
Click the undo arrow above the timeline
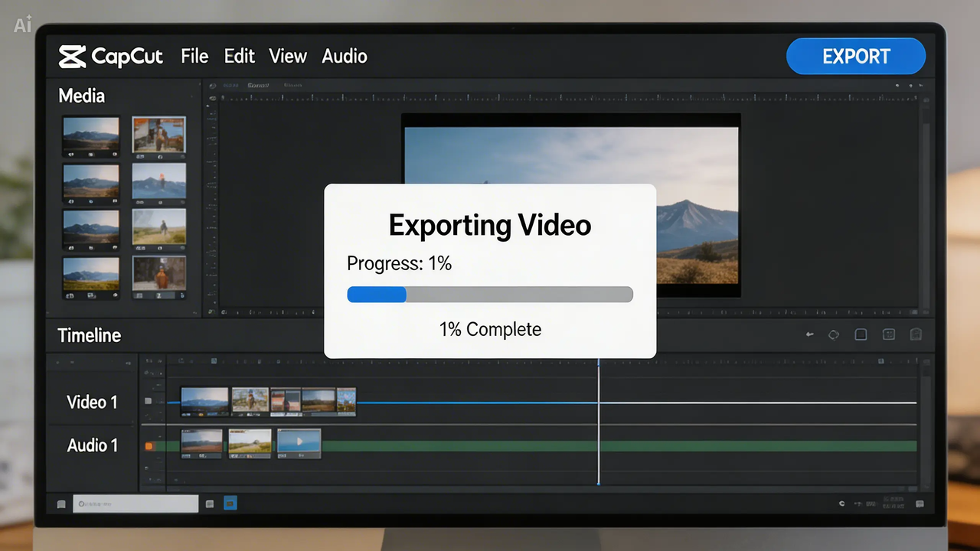click(809, 334)
